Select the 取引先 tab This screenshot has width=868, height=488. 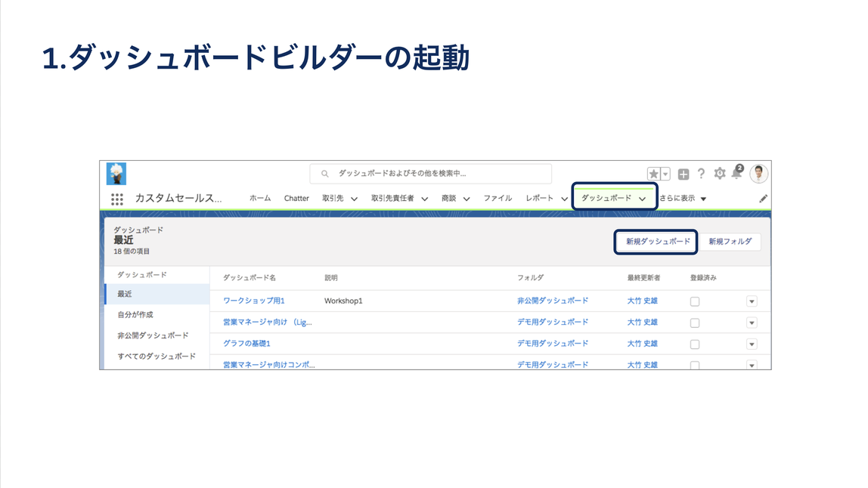pos(333,198)
